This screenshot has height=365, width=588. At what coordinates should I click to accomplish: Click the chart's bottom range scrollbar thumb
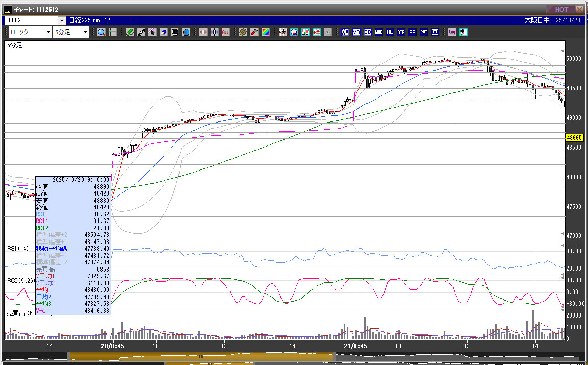(x=201, y=356)
